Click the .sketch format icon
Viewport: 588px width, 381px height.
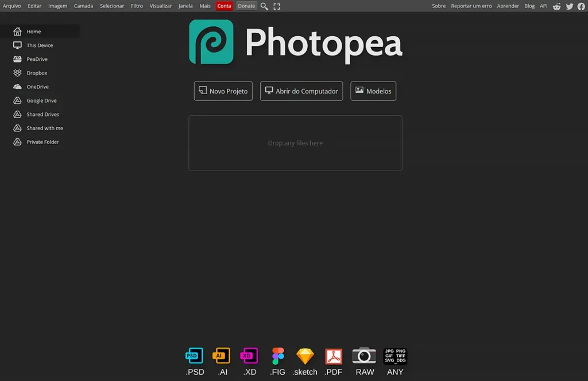305,356
